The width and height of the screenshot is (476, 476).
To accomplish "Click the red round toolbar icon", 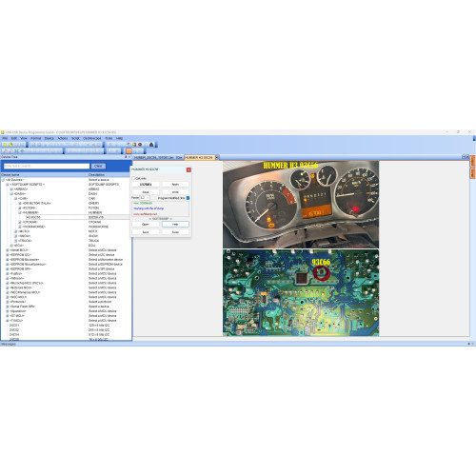I will [x=140, y=145].
